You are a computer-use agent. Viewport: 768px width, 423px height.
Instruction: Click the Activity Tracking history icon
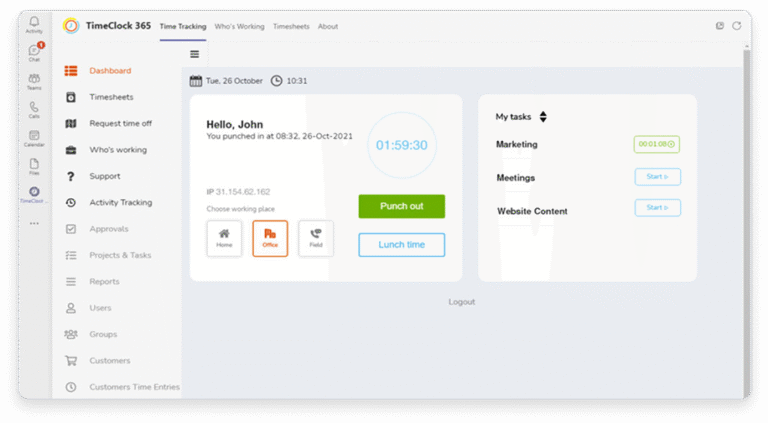(x=71, y=203)
